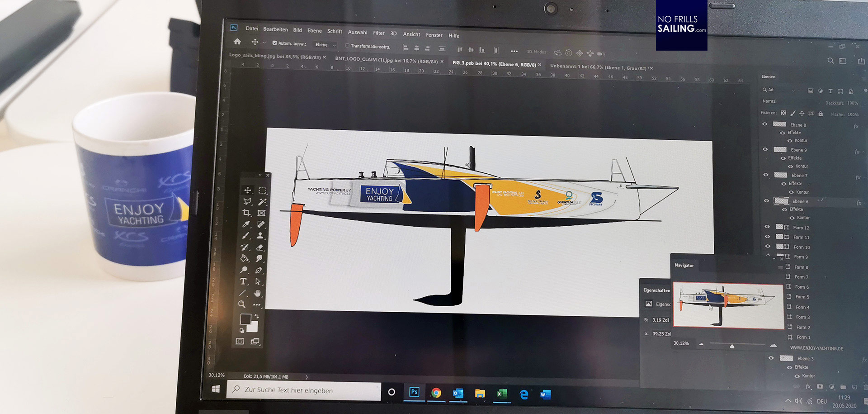Image resolution: width=868 pixels, height=414 pixels.
Task: Select the Line tool
Action: [x=243, y=293]
